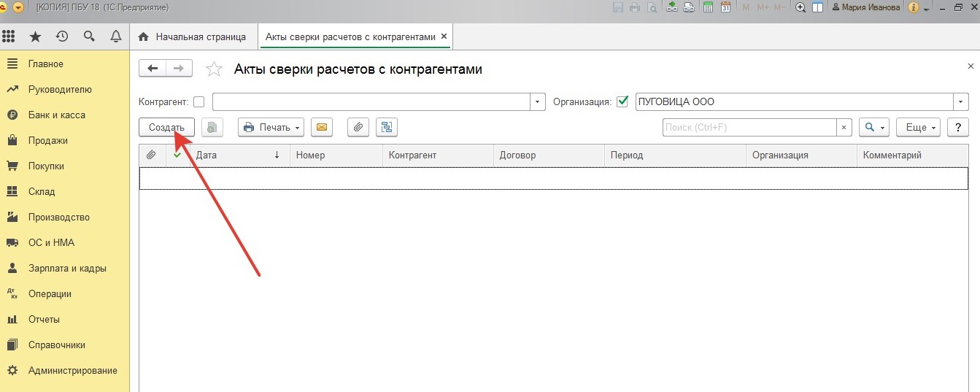Open the sections grid menu icon
The width and height of the screenshot is (980, 392).
pyautogui.click(x=9, y=36)
